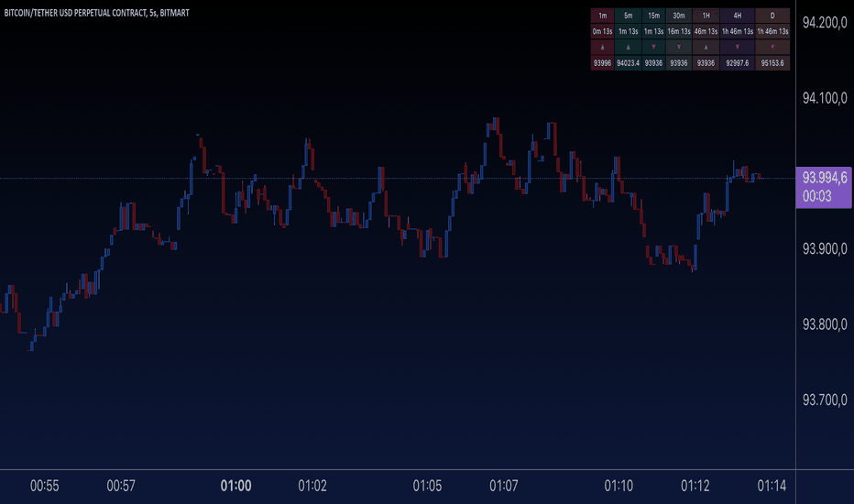Click the chart title 'BITCOIN/TETHER USD PERPETUAL CONTRACT'
Screen dimensions: 854x504
[x=75, y=13]
